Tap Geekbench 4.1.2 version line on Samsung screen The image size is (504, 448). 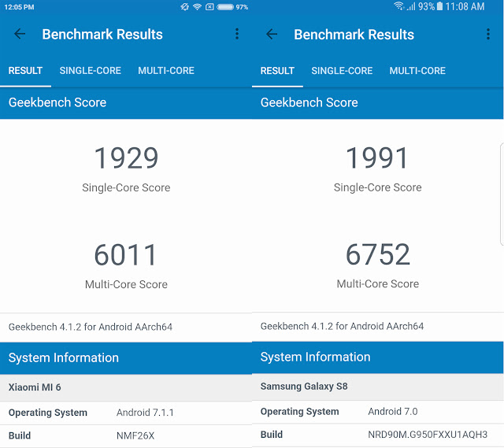[342, 327]
